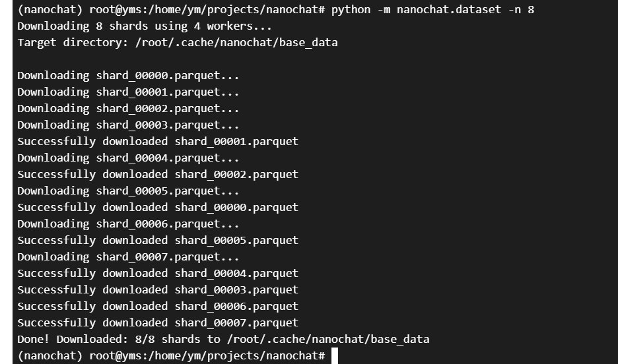This screenshot has width=618, height=364.
Task: Click "Successfully downloaded shard_00000.parquet" text
Action: [158, 208]
